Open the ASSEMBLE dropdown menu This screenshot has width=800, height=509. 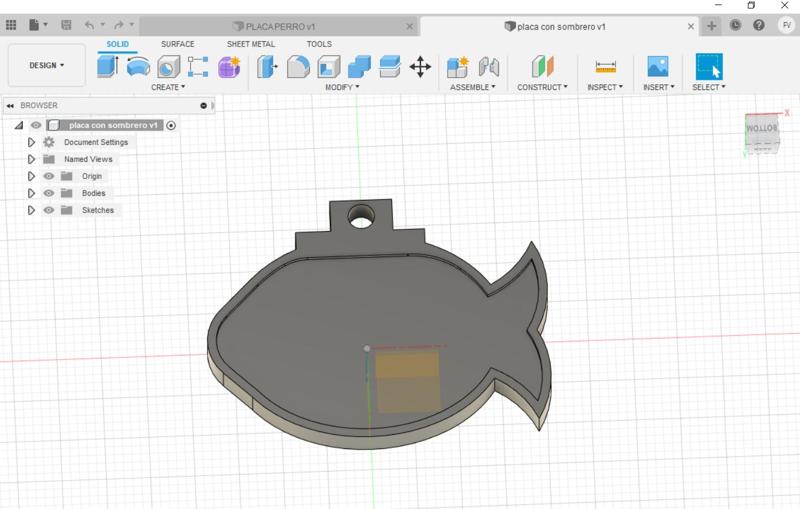(472, 87)
